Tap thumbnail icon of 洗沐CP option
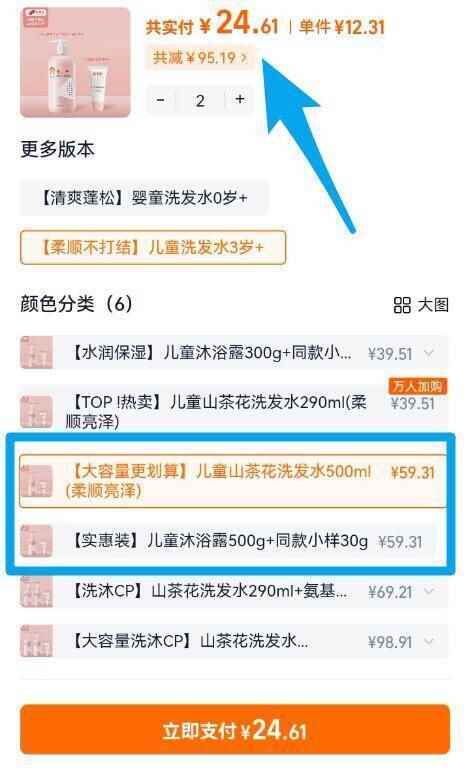Viewport: 470px width, 778px height. 36,591
